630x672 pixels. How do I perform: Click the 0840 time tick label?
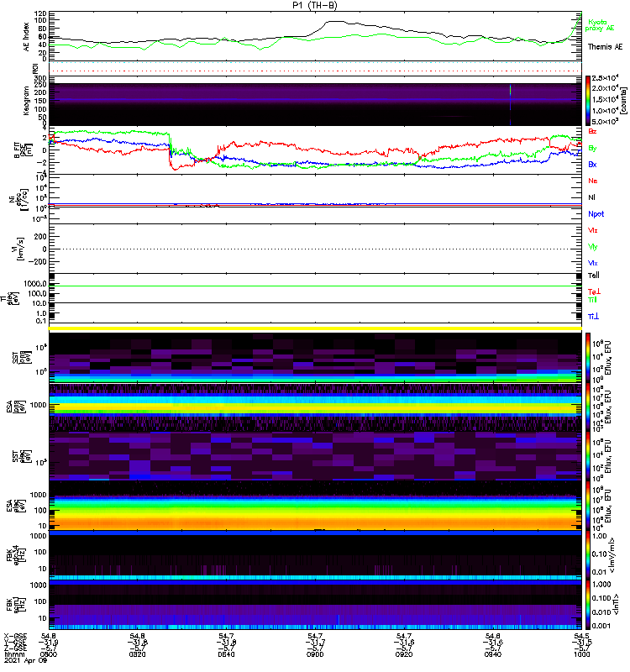[x=226, y=654]
